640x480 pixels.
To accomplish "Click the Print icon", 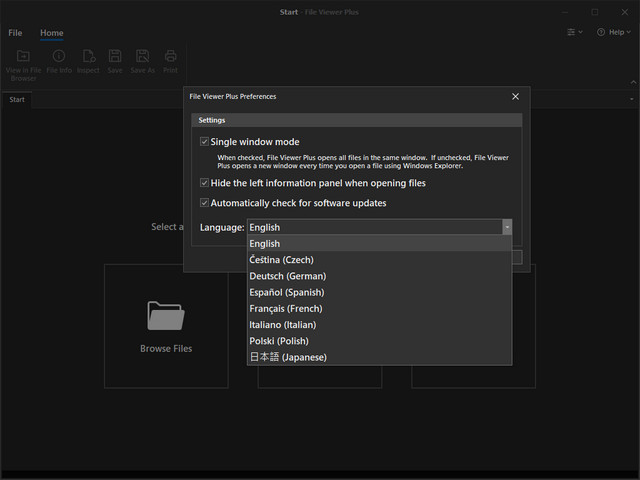I will tap(170, 56).
